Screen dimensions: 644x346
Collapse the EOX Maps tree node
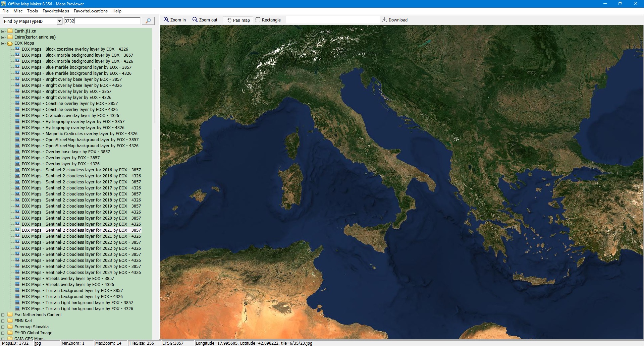point(3,43)
